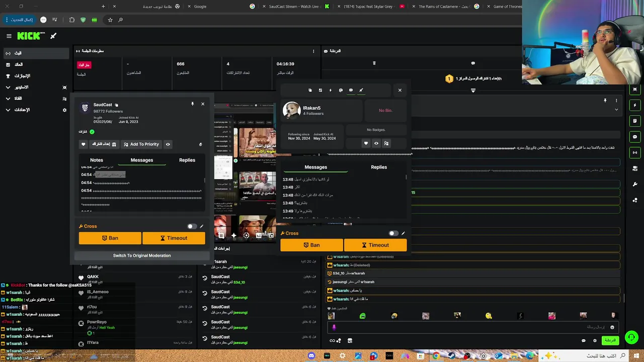Open the البث sidebar item
The image size is (644, 362).
tap(35, 53)
